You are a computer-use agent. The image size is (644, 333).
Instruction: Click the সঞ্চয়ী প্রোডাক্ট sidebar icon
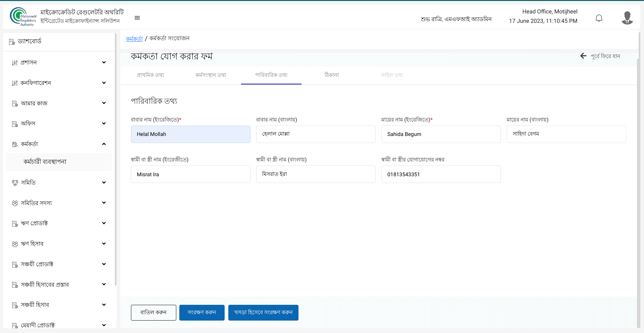tap(15, 265)
